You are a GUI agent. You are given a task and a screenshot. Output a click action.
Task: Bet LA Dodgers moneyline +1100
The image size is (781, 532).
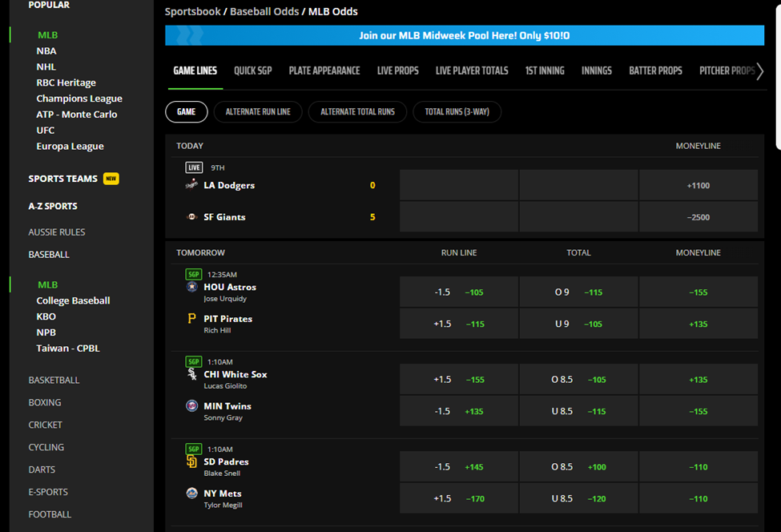pos(698,185)
